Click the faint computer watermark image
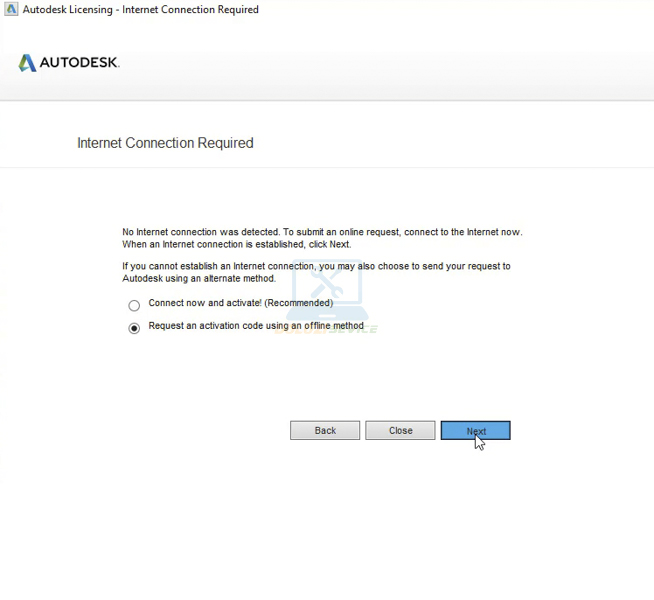The height and width of the screenshot is (600, 654). [x=326, y=290]
